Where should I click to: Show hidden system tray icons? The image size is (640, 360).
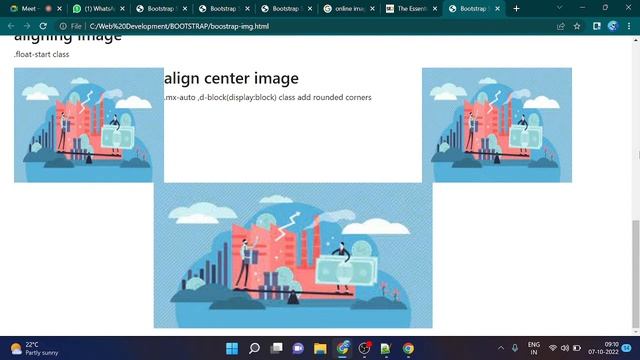point(501,348)
